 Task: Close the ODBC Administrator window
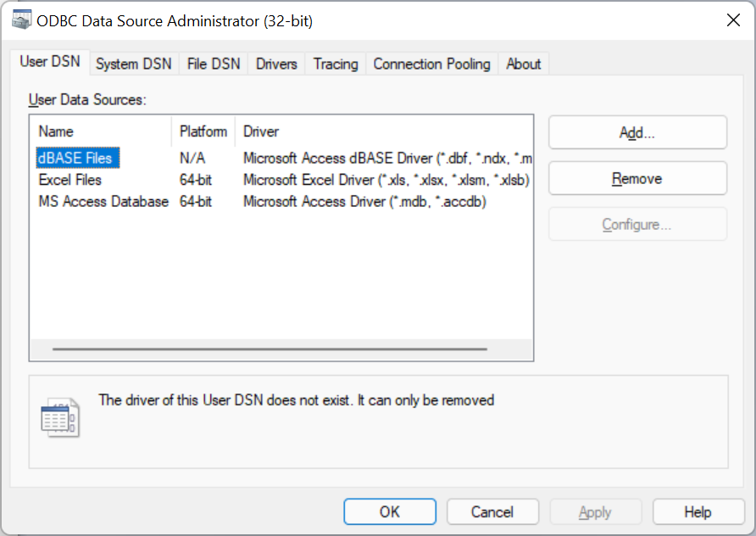pos(733,20)
